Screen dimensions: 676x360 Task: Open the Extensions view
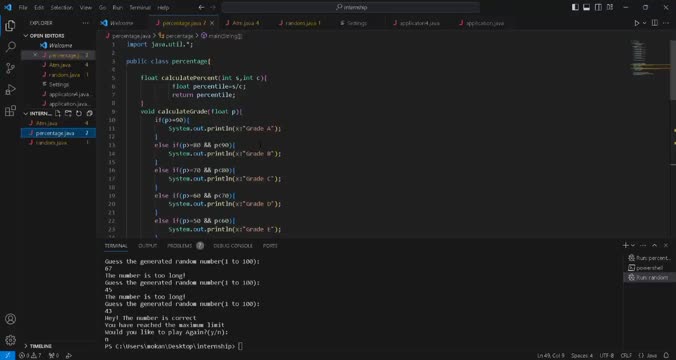(10, 110)
